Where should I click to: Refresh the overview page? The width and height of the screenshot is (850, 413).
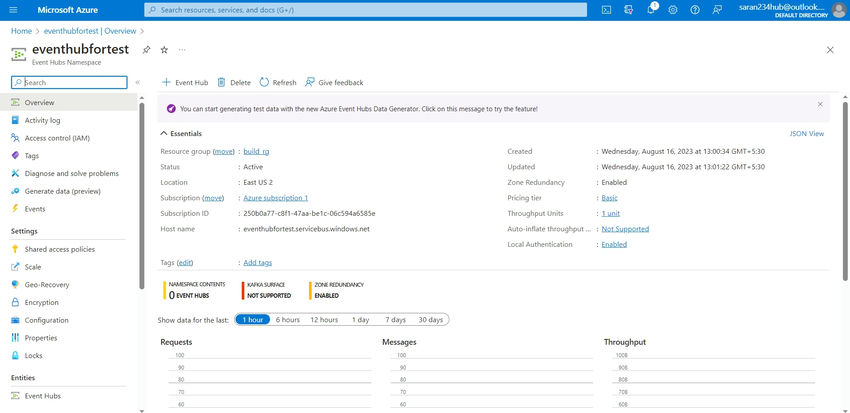coord(278,82)
